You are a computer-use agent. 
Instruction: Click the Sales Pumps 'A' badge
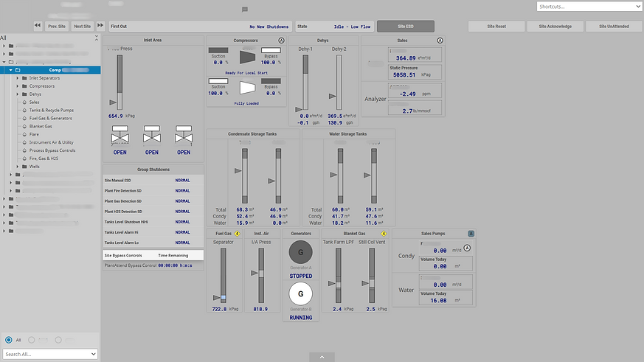(471, 234)
